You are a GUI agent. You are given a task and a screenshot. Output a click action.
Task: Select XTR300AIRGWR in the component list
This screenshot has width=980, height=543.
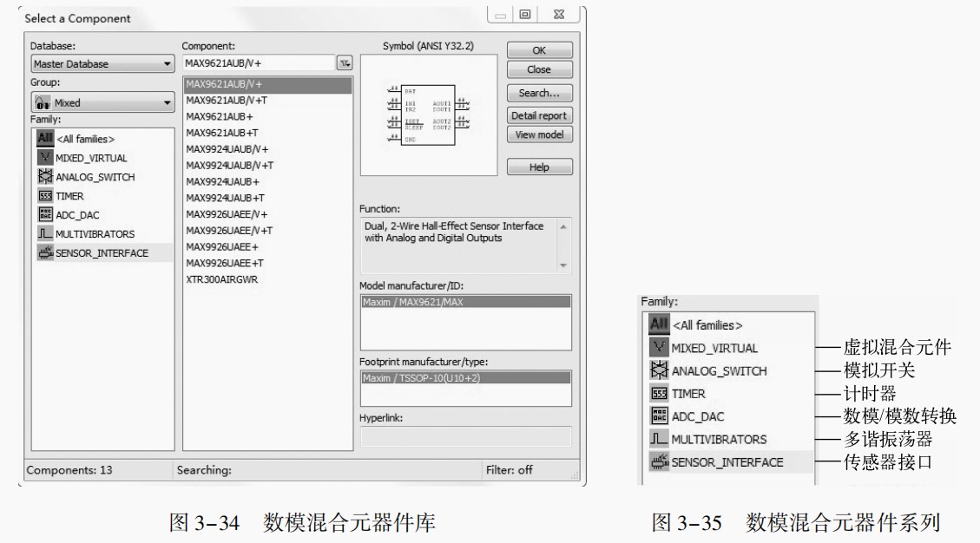tap(221, 279)
